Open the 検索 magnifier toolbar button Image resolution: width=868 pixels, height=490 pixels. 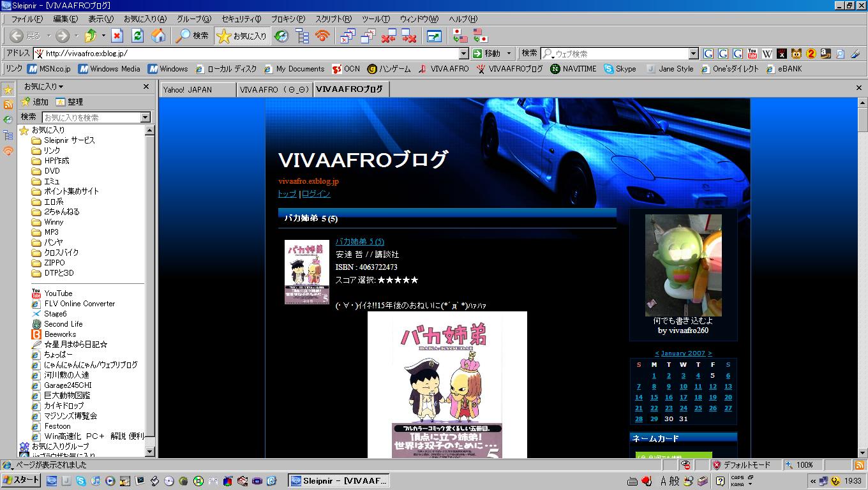tap(192, 36)
